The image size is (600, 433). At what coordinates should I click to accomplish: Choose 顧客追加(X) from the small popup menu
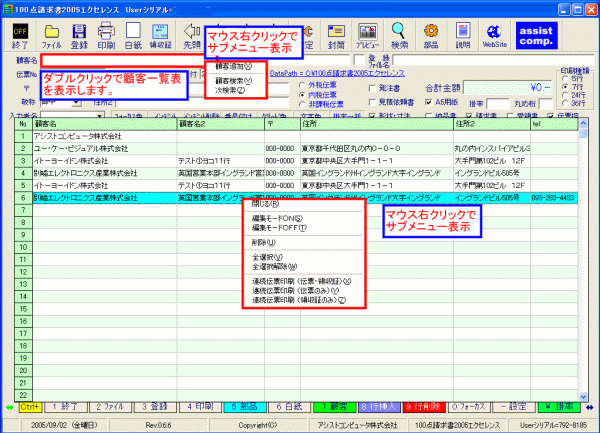tap(233, 66)
